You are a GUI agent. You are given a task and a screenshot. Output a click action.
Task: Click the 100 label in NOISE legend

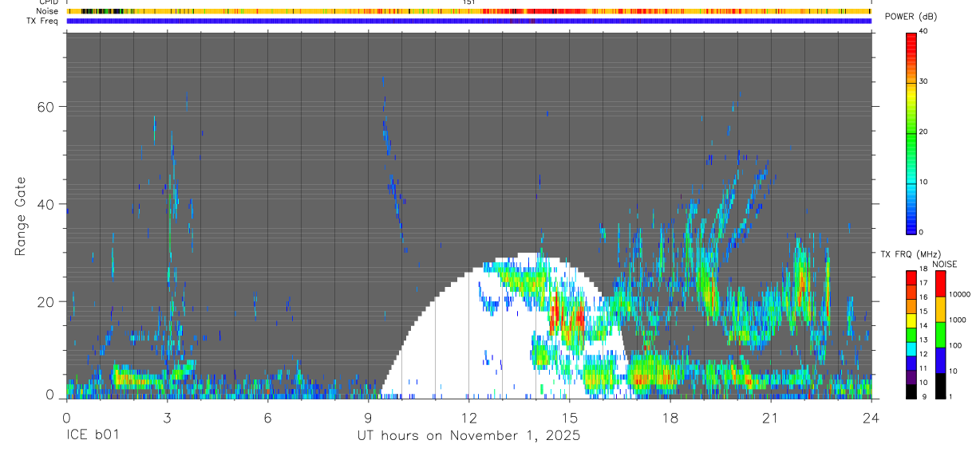(954, 345)
